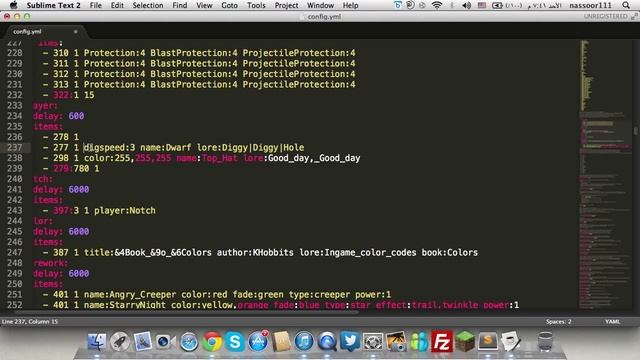Open the Selection menu
The height and width of the screenshot is (360, 640).
click(x=148, y=5)
